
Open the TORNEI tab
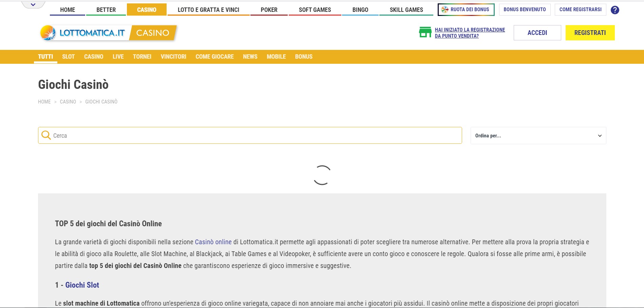pyautogui.click(x=142, y=57)
